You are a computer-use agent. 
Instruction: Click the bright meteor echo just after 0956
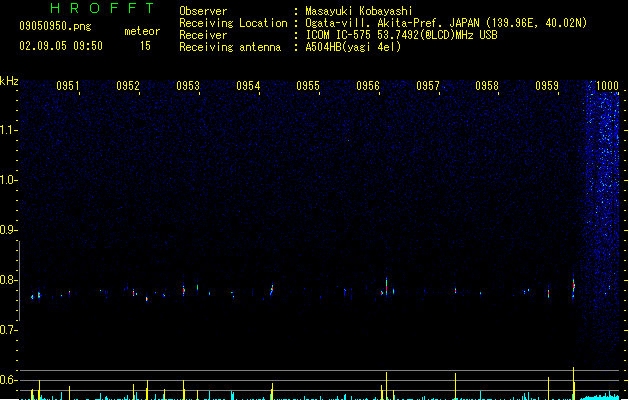[x=386, y=286]
